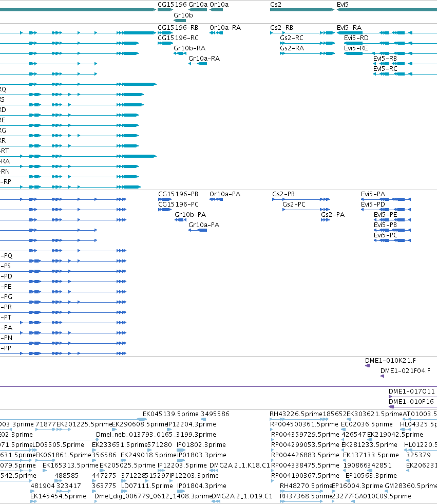Select the DME1-021F04.F feature label

(x=405, y=371)
